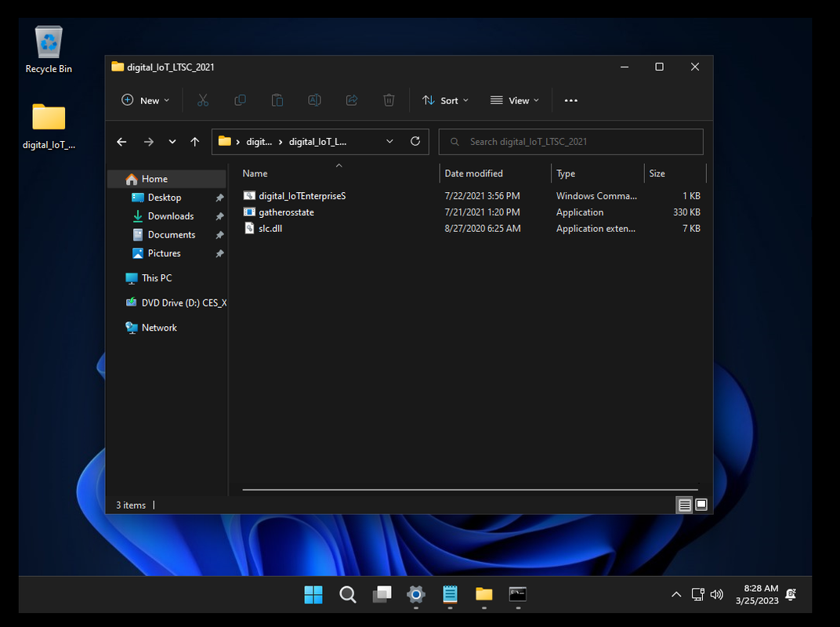Select the digital_IoTEnterpriseS file
The image size is (840, 627).
tap(302, 196)
